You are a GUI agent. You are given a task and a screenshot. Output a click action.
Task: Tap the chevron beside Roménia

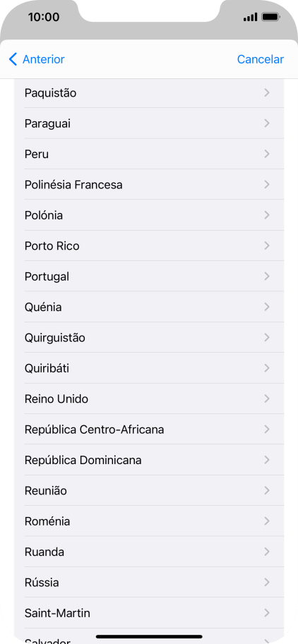[267, 521]
